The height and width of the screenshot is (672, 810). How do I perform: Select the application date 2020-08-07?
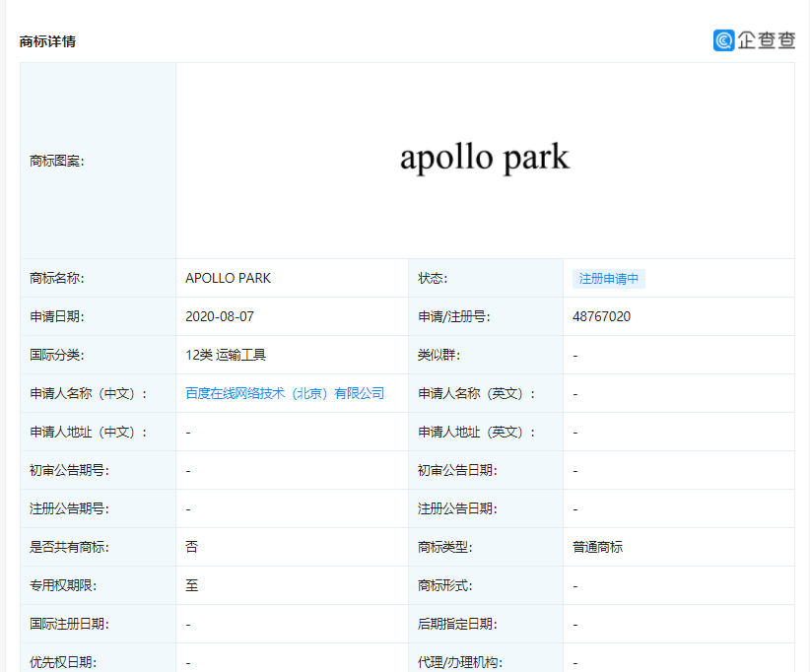220,316
